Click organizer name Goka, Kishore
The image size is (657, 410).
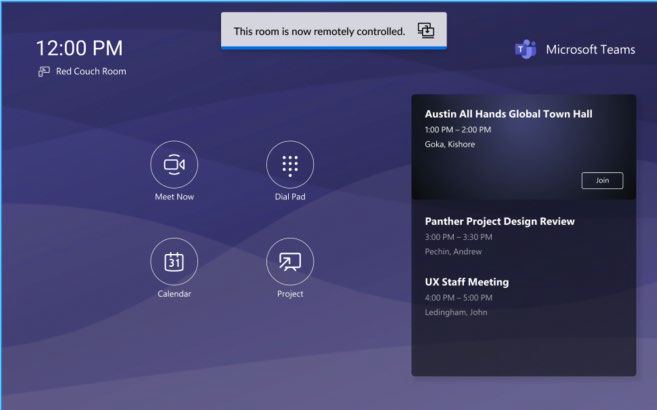tap(450, 144)
